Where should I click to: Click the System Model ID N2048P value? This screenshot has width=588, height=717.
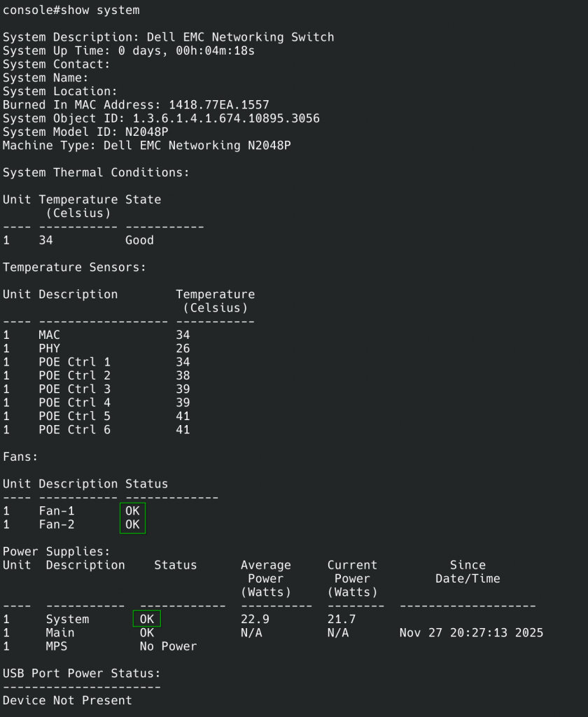(x=147, y=132)
